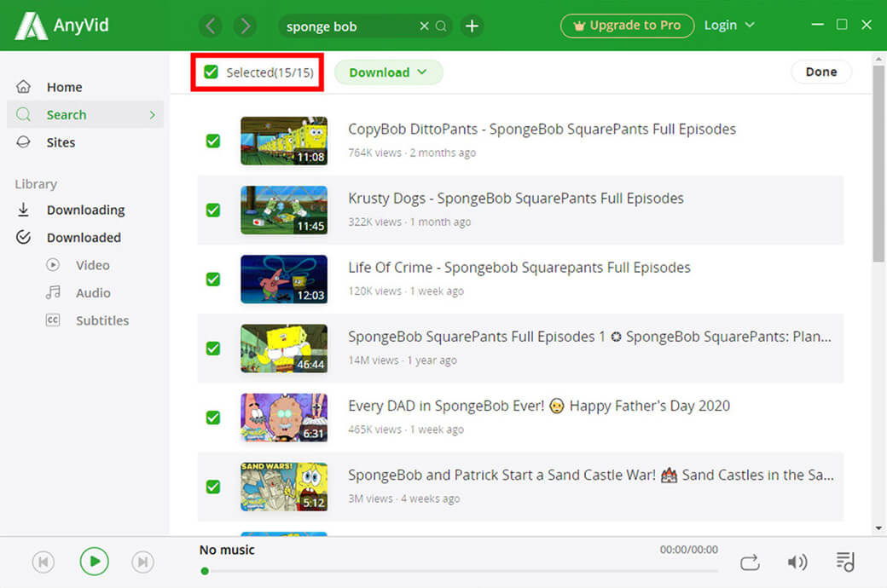The width and height of the screenshot is (887, 588).
Task: Click the Life Of Crime video title
Action: [519, 268]
